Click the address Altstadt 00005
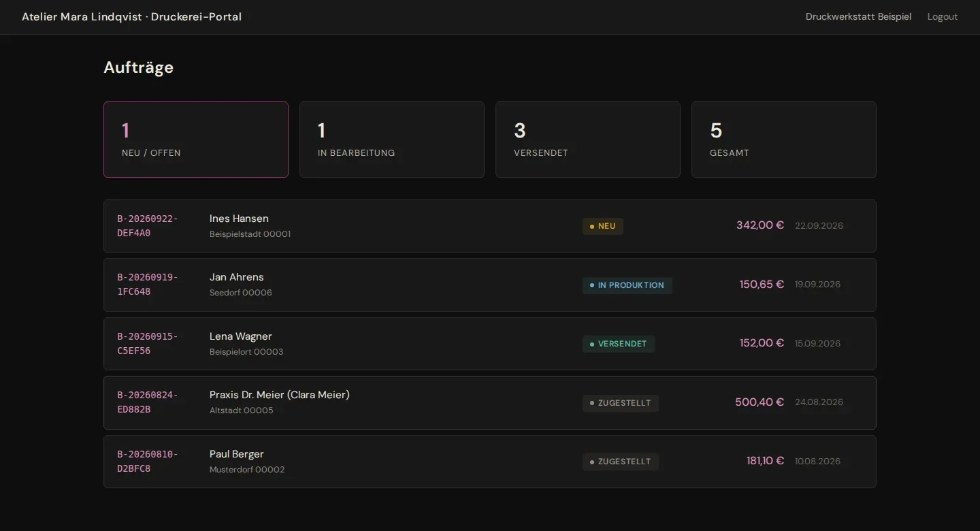The height and width of the screenshot is (531, 980). coord(242,411)
